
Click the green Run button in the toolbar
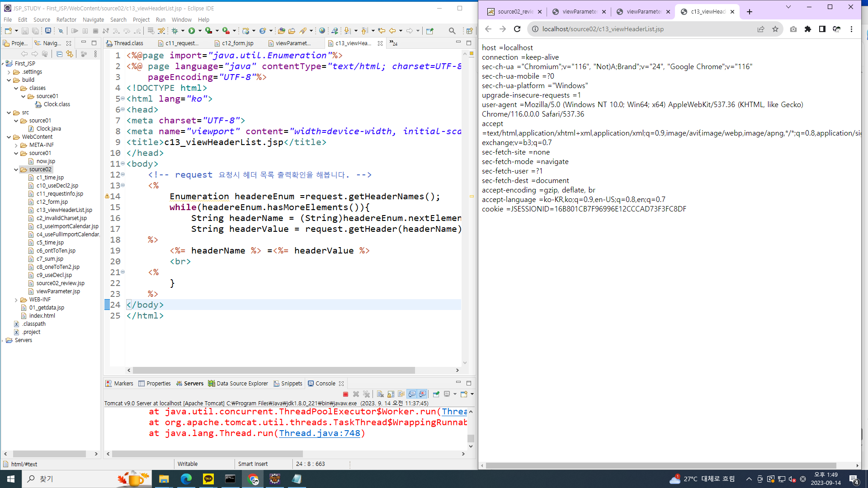pos(192,31)
